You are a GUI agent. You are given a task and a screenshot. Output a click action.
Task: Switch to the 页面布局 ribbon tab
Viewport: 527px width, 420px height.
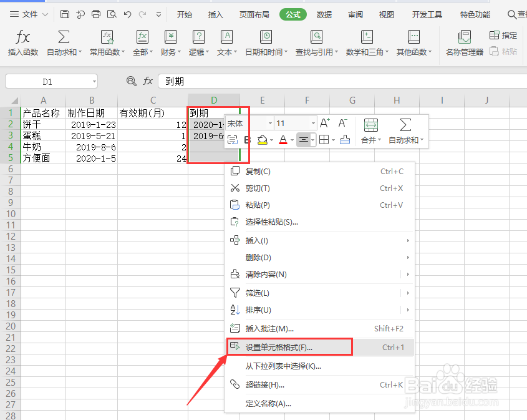[x=254, y=14]
